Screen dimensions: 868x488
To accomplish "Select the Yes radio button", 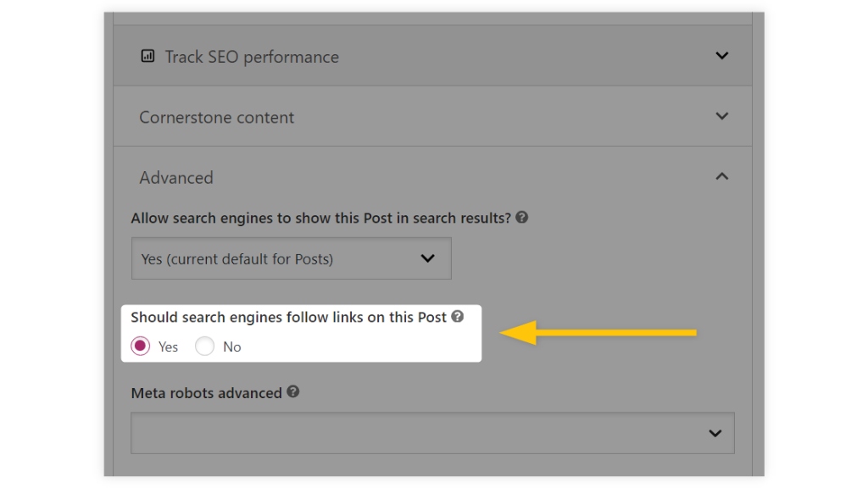I will coord(141,347).
